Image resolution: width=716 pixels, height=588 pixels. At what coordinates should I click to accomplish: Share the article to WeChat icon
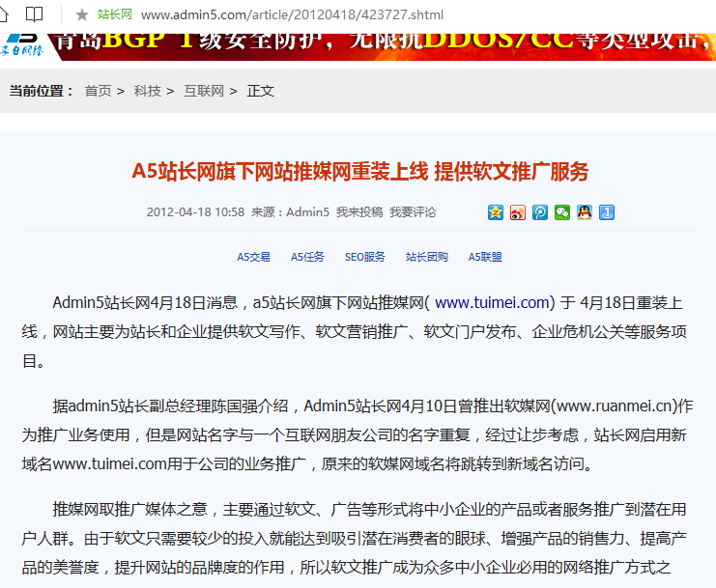pyautogui.click(x=562, y=212)
